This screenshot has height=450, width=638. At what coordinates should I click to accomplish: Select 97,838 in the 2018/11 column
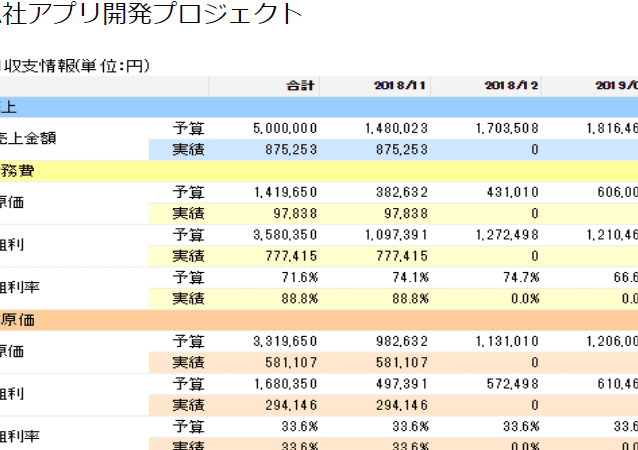406,213
